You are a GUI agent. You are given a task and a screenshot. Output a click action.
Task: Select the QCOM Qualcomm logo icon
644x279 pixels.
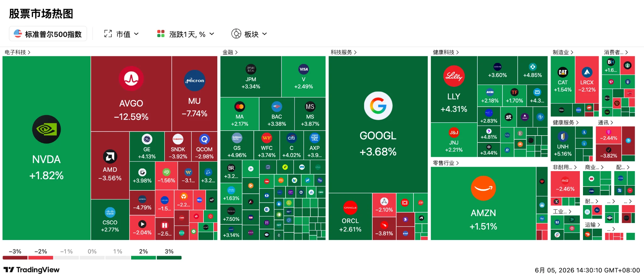pos(204,139)
